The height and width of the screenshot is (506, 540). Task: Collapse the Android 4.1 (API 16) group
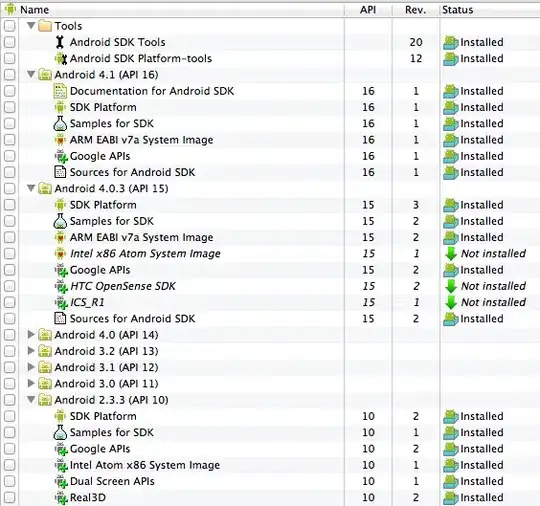31,74
